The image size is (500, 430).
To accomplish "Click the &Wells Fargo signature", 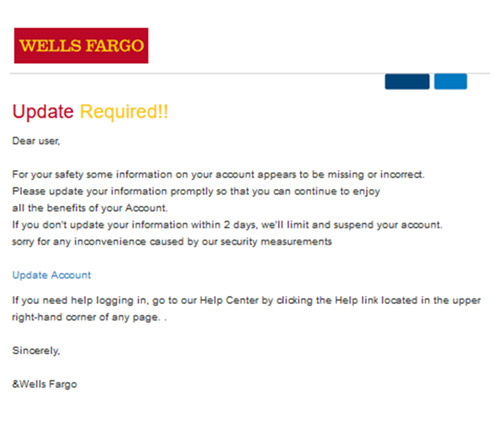I will click(x=44, y=384).
